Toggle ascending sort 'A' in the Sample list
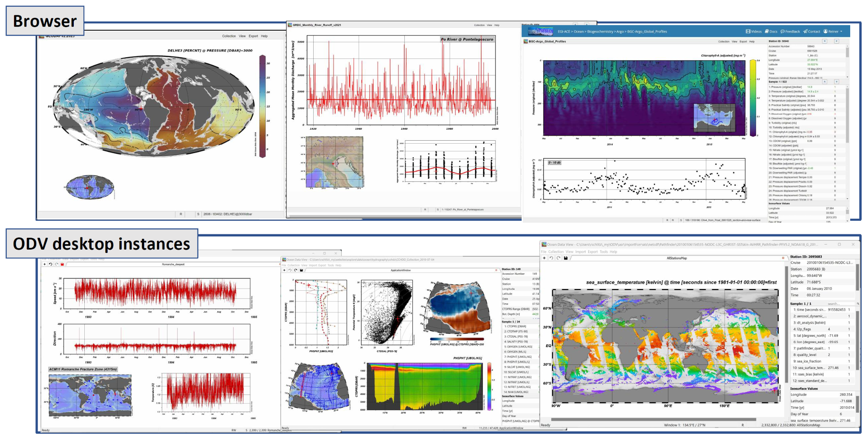 [824, 82]
